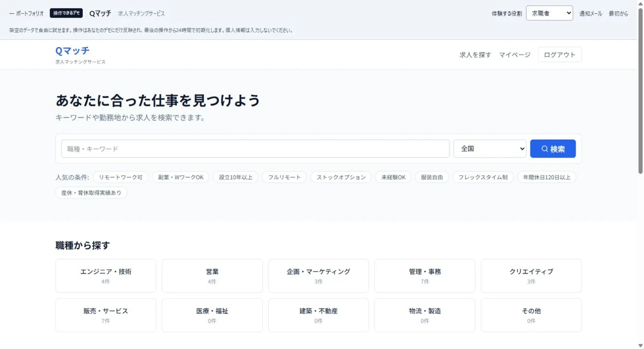644x349 pixels.
Task: Select the 年間休日120日以上 condition tag
Action: tap(547, 177)
